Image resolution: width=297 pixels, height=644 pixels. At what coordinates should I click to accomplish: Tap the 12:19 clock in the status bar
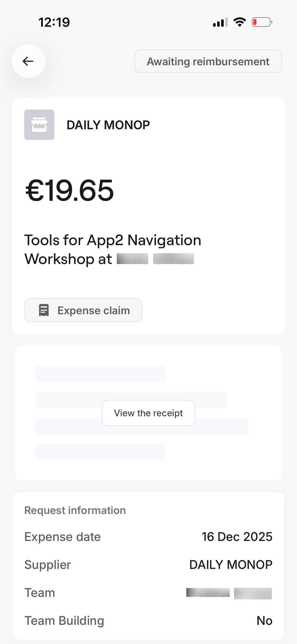[54, 22]
